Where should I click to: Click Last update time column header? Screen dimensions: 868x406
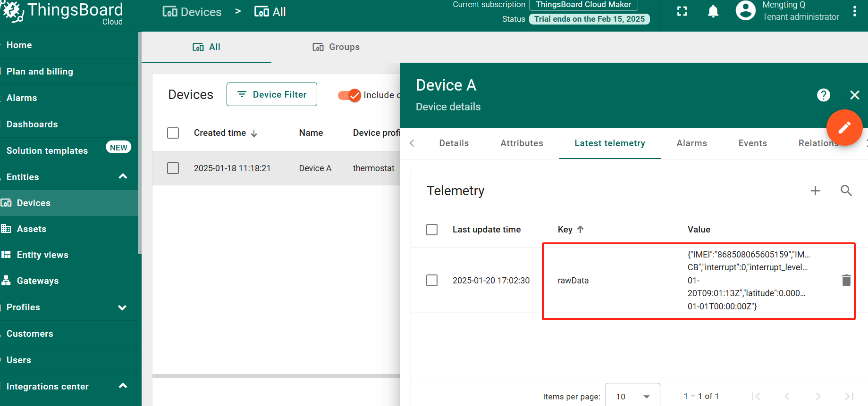pos(487,230)
